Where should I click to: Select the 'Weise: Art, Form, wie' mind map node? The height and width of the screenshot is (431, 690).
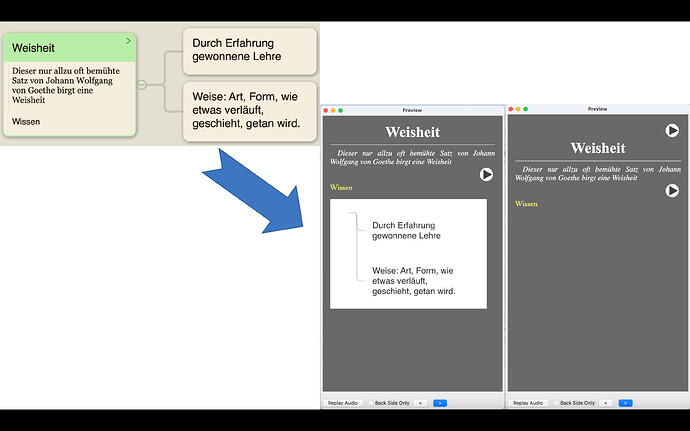click(250, 111)
